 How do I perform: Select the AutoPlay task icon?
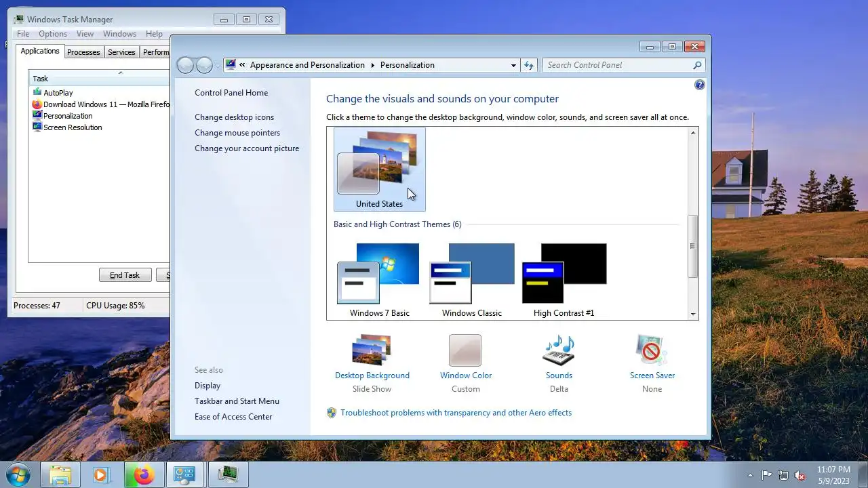click(37, 92)
